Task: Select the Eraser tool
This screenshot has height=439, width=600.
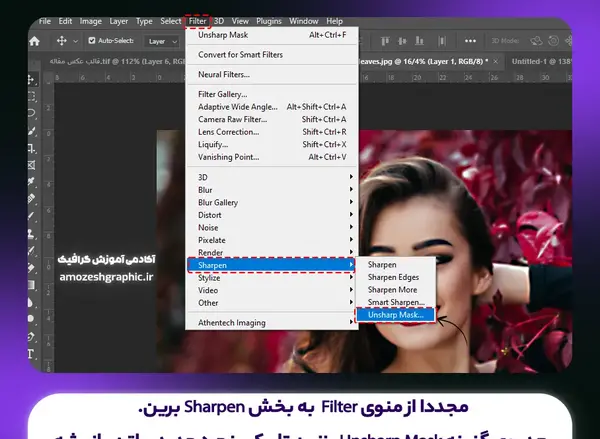Action: point(32,268)
